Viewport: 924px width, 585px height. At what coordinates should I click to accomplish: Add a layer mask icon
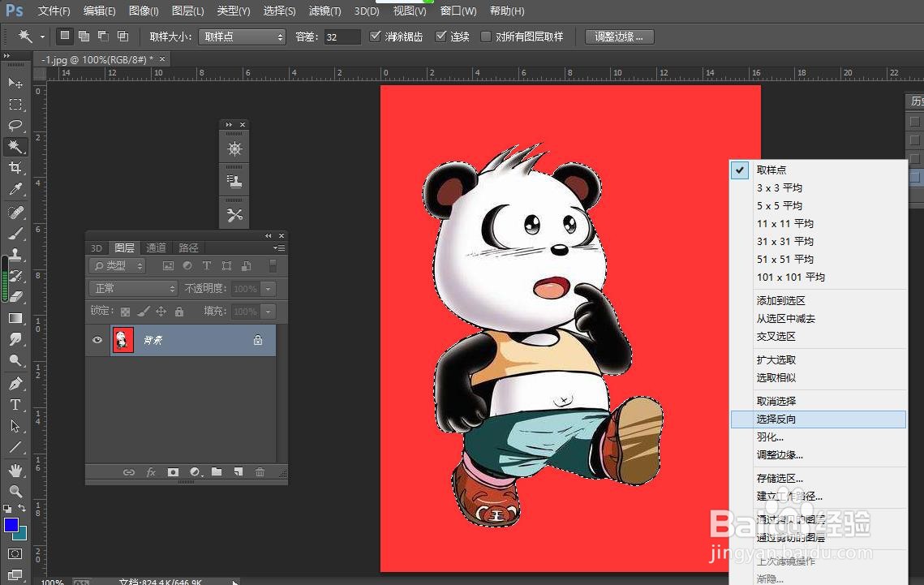[x=173, y=472]
